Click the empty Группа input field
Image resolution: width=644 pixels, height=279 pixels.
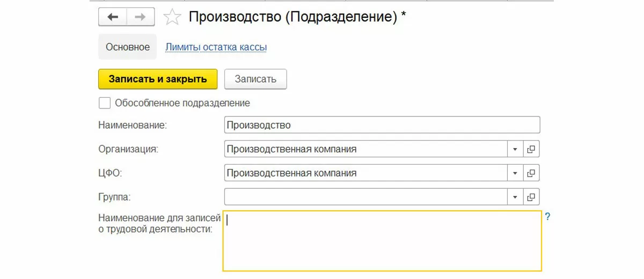pyautogui.click(x=365, y=197)
